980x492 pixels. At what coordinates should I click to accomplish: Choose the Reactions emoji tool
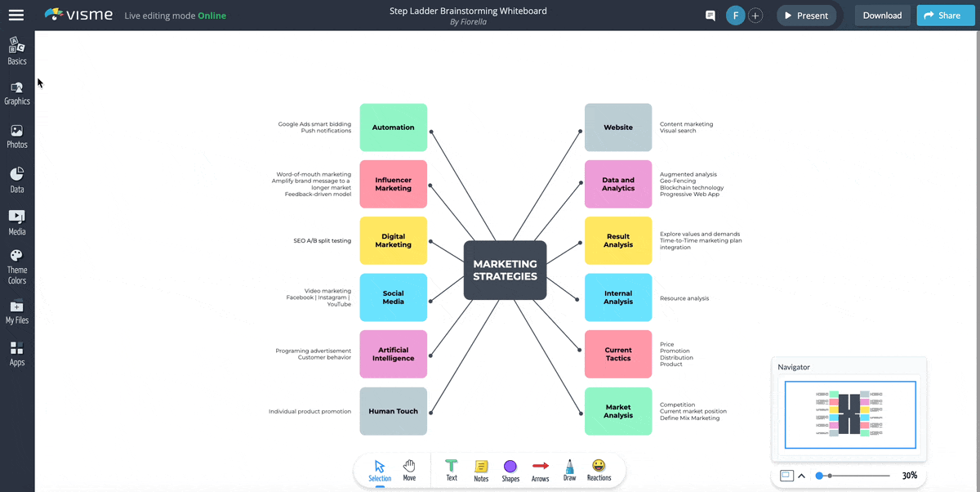(x=599, y=470)
